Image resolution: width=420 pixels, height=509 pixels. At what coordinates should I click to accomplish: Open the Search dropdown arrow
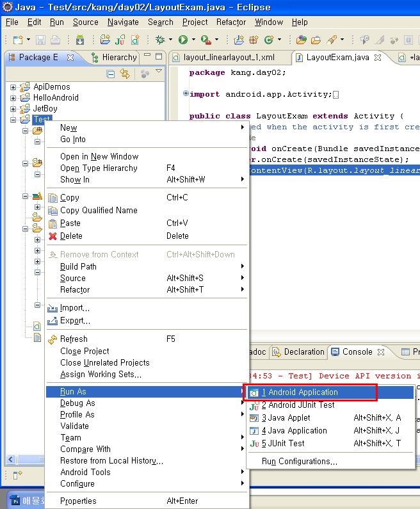[343, 40]
